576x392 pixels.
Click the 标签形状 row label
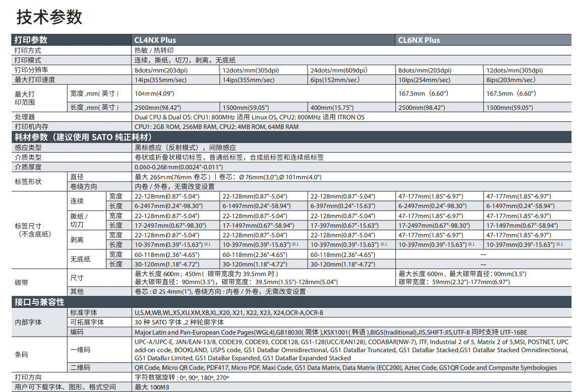pyautogui.click(x=28, y=182)
